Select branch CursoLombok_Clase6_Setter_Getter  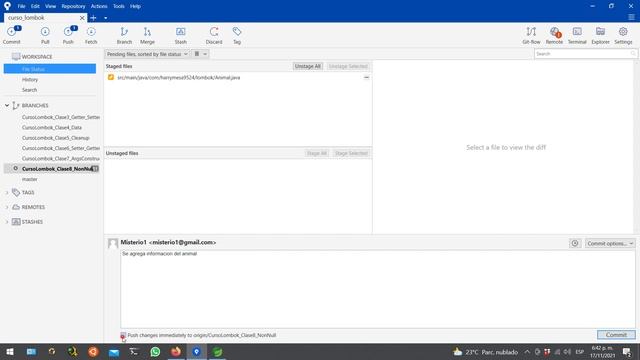[x=61, y=148]
